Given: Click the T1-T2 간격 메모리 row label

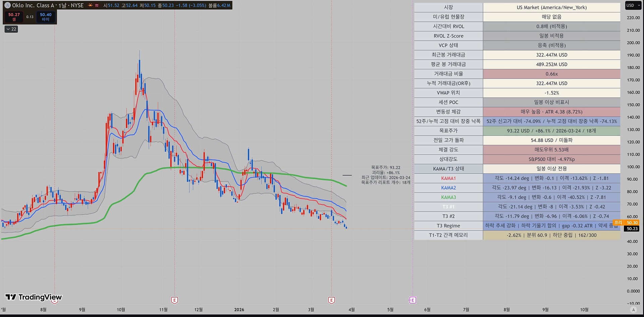Looking at the screenshot, I should 448,235.
